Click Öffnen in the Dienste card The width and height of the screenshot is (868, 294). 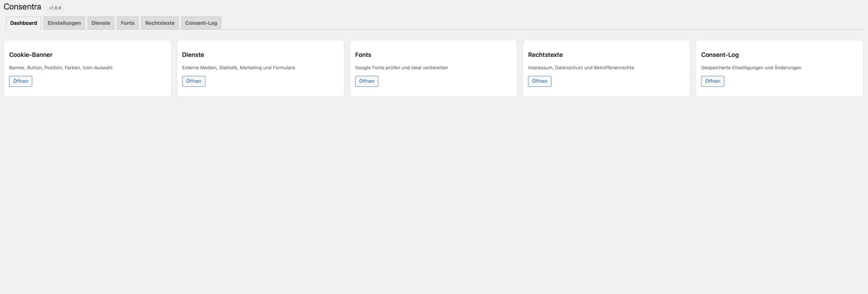pos(194,81)
